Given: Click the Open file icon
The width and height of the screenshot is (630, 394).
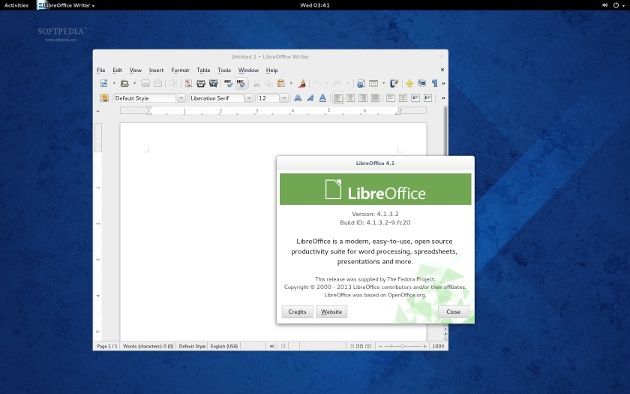Looking at the screenshot, I should tap(125, 84).
